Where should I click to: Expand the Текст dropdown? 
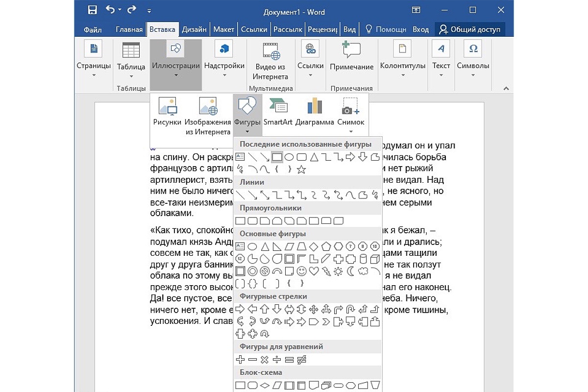[441, 59]
